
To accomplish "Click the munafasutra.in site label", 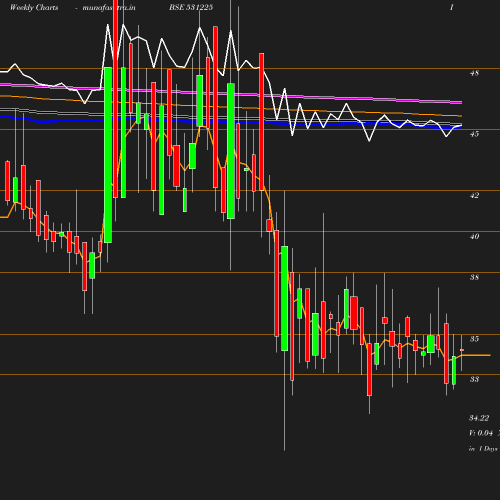I will click(x=109, y=8).
